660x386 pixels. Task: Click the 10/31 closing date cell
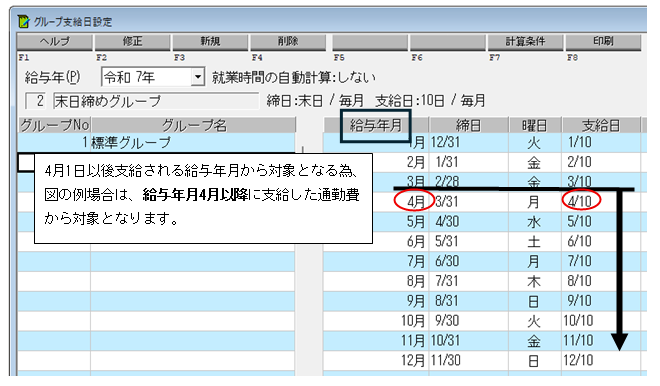coord(468,340)
